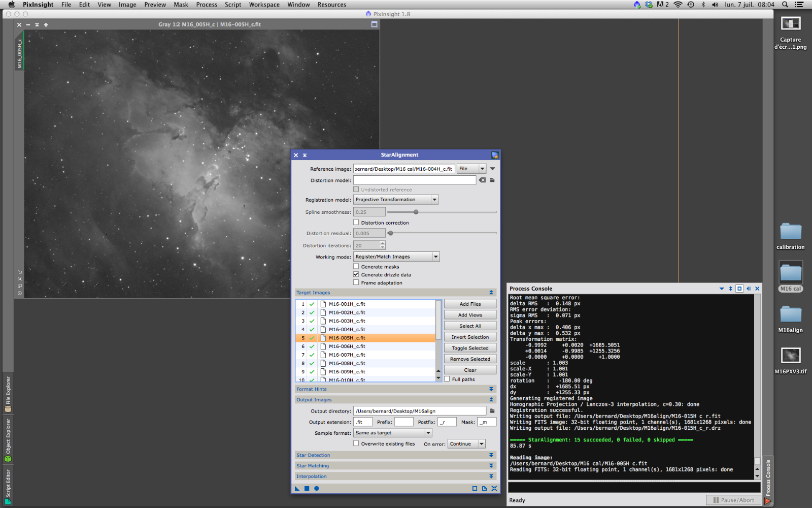This screenshot has width=812, height=508.
Task: Click the Reset crossed-arrows icon in StarAlignment
Action: [x=494, y=489]
